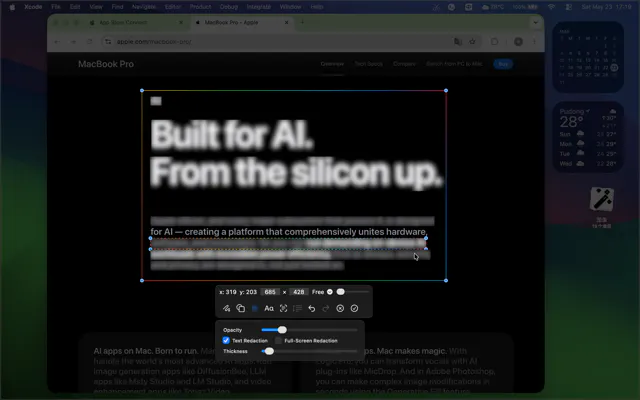Open the Xcode menu

(x=33, y=7)
